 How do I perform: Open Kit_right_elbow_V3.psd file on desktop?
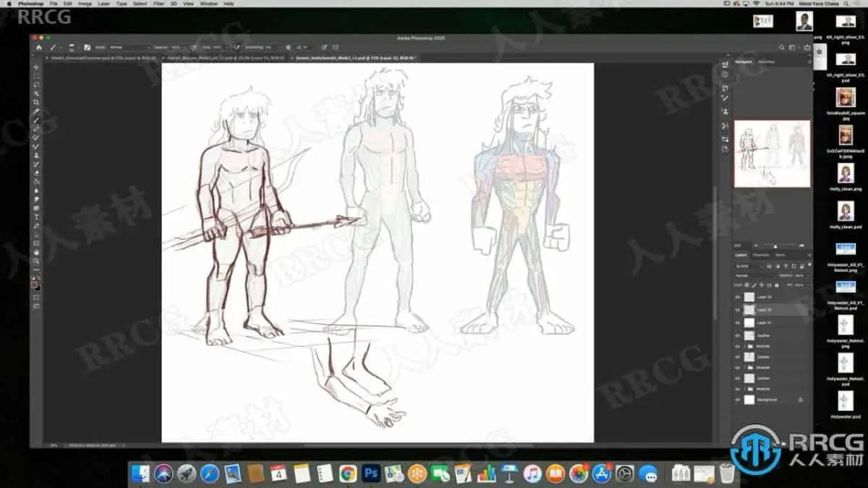846,64
